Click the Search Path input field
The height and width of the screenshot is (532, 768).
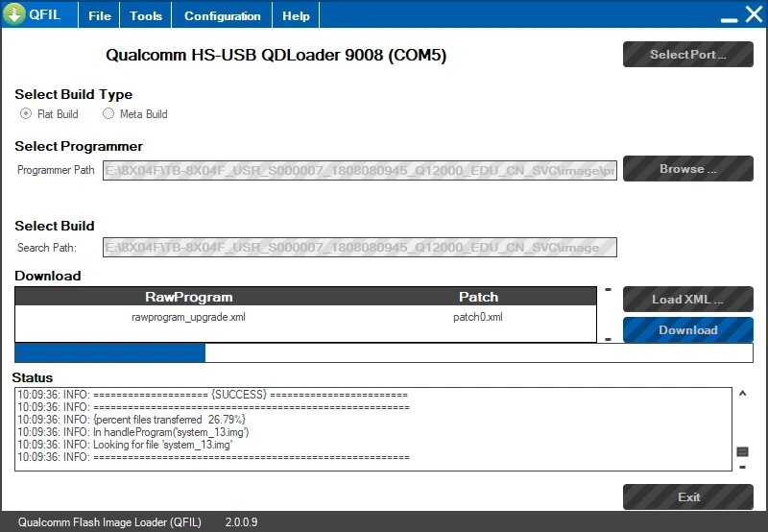coord(360,248)
